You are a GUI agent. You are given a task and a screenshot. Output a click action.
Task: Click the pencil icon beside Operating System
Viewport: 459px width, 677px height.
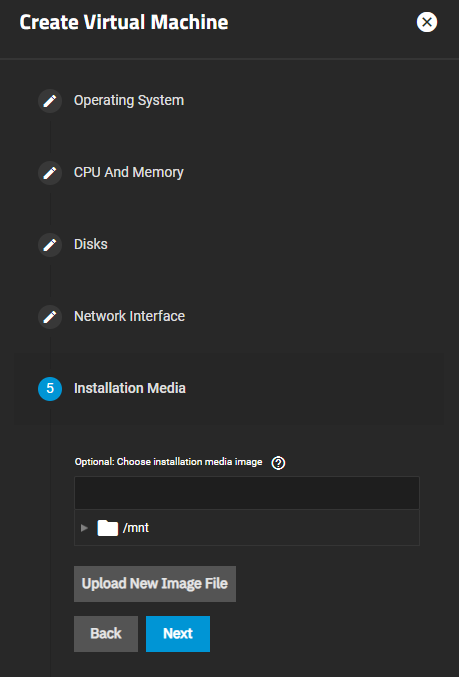pos(50,101)
